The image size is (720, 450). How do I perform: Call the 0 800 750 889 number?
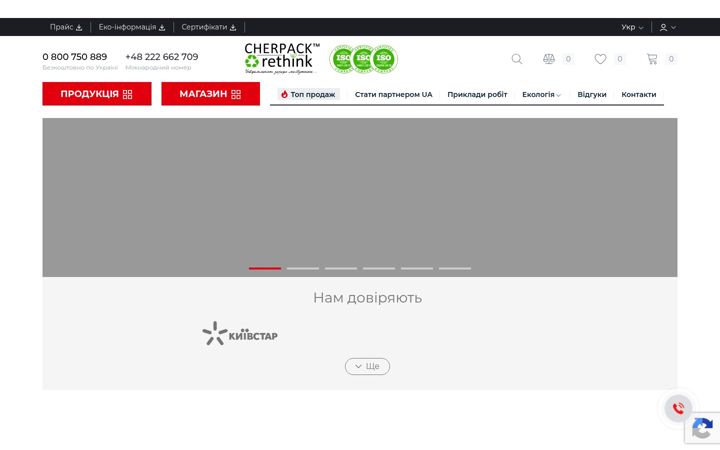tap(75, 56)
